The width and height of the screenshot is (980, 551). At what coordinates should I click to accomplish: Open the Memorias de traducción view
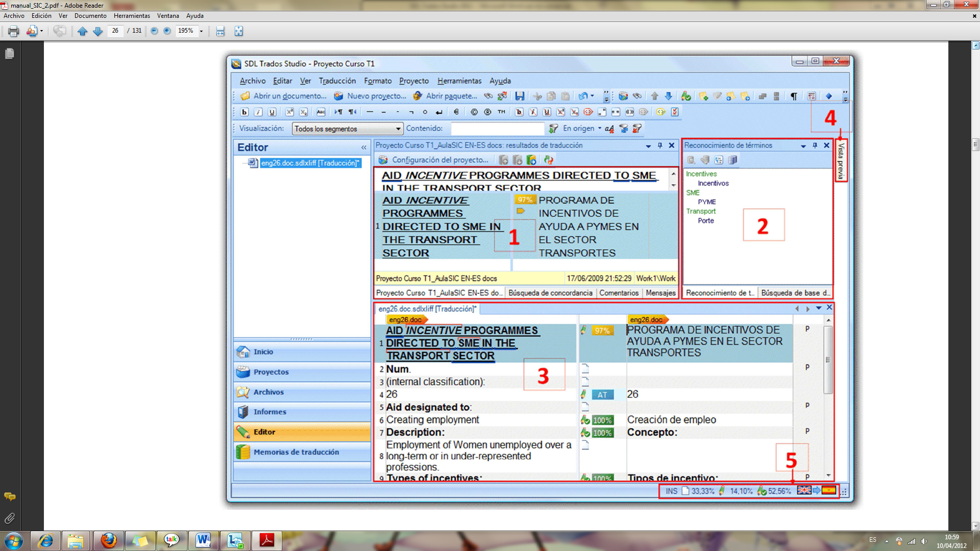click(x=302, y=452)
